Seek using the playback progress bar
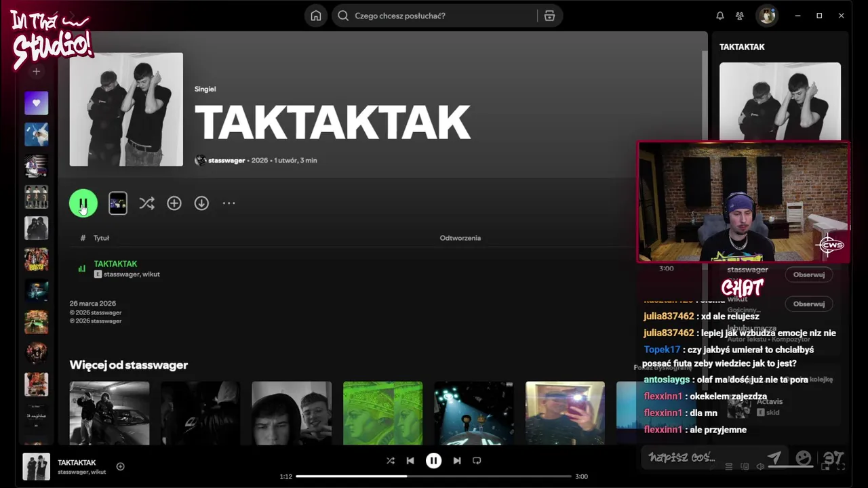Screen dimensions: 868x488 [434, 476]
